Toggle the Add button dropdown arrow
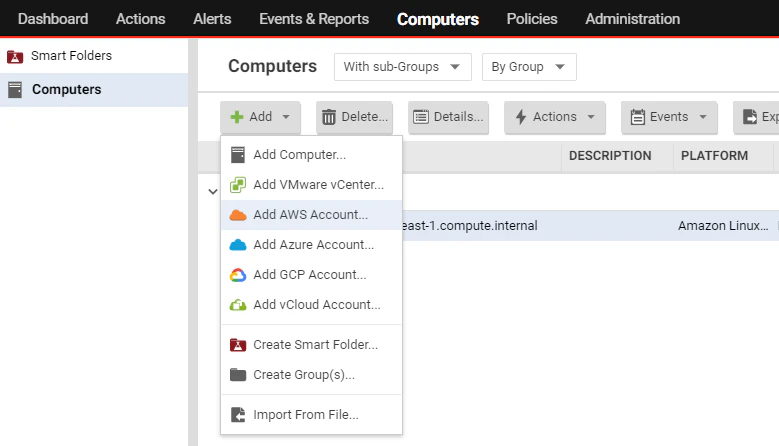 pos(286,117)
